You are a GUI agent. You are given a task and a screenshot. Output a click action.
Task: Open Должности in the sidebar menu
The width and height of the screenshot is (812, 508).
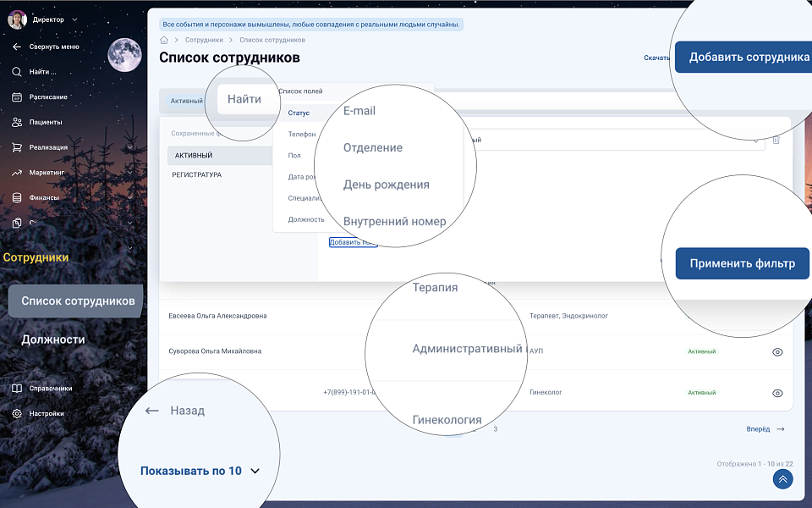coord(53,340)
